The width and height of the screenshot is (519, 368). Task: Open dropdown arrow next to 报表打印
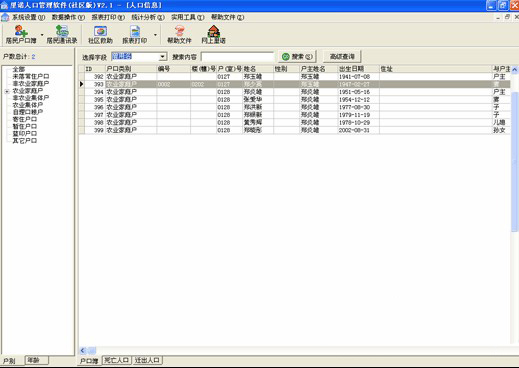point(155,35)
